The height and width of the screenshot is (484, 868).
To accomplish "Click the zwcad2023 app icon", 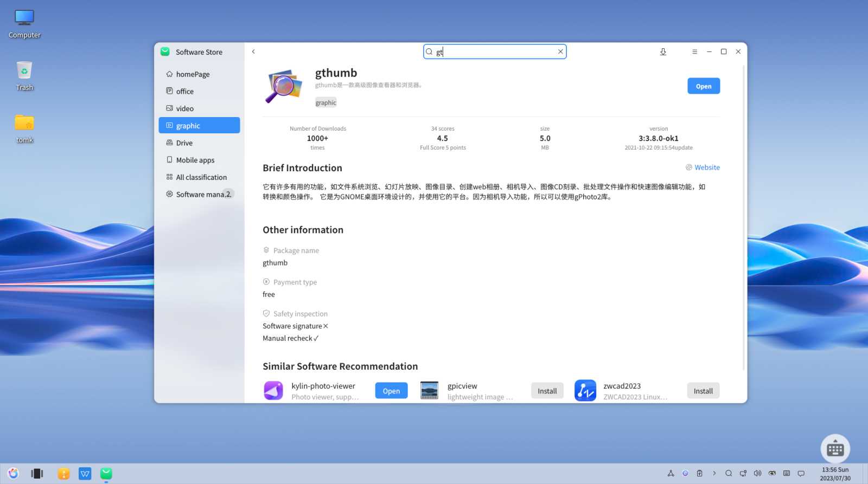I will point(585,390).
